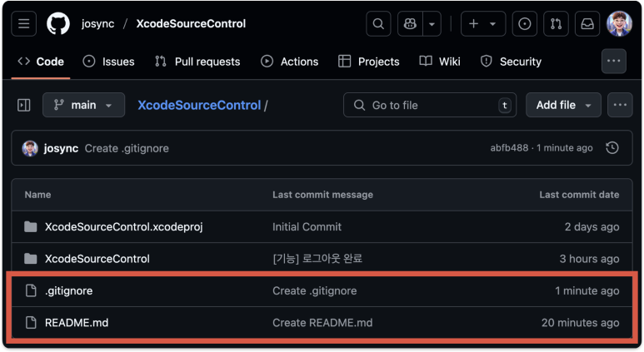Open josync author link in commit bar
Screen dimensions: 644x352
point(61,148)
